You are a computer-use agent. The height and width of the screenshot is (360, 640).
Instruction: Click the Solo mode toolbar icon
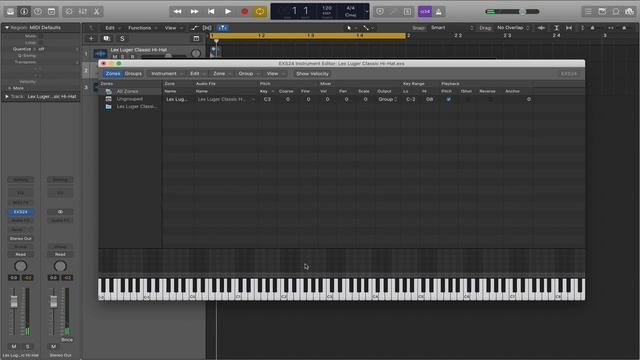407,11
